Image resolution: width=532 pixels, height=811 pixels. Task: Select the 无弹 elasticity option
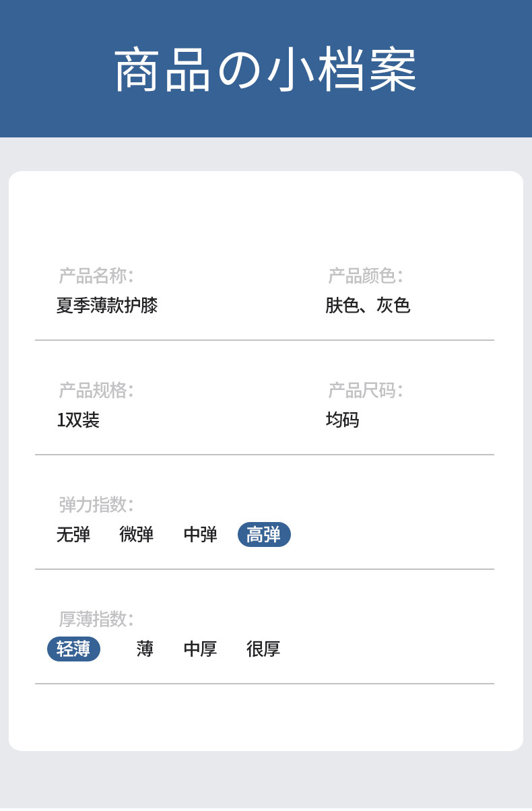click(x=73, y=535)
